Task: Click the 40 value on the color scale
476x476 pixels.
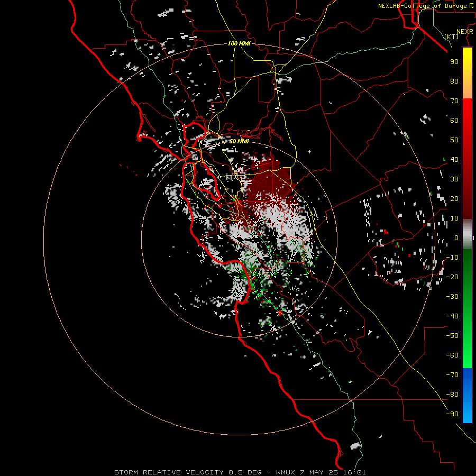Action: pyautogui.click(x=454, y=160)
